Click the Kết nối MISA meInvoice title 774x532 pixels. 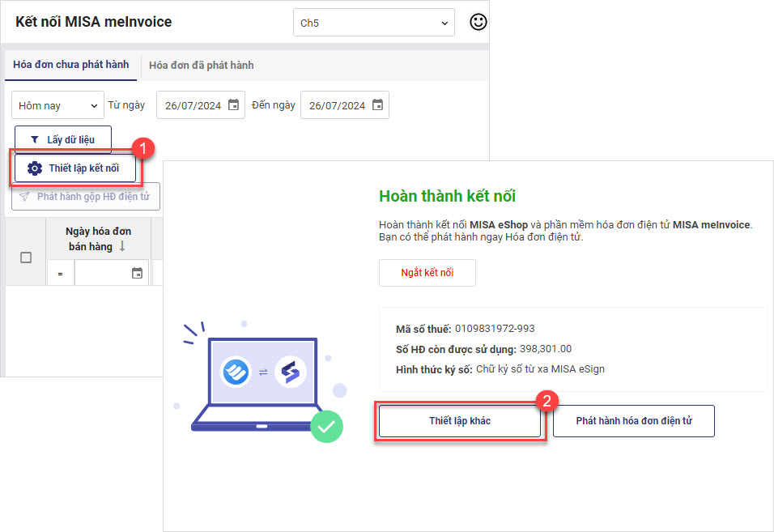(x=94, y=22)
